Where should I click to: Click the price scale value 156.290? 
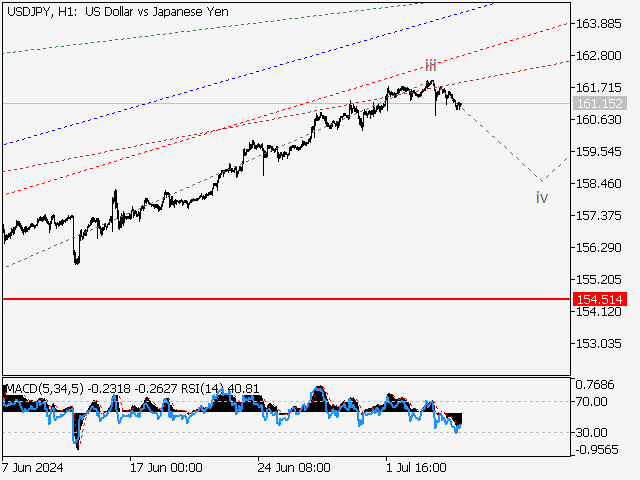(598, 247)
